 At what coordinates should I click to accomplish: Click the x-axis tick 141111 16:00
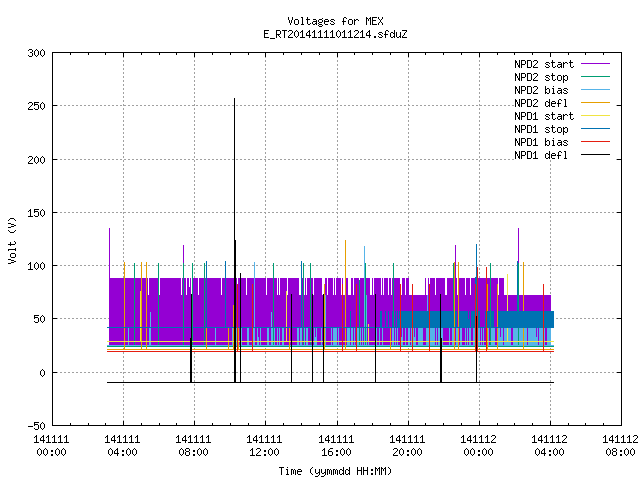[x=336, y=446]
